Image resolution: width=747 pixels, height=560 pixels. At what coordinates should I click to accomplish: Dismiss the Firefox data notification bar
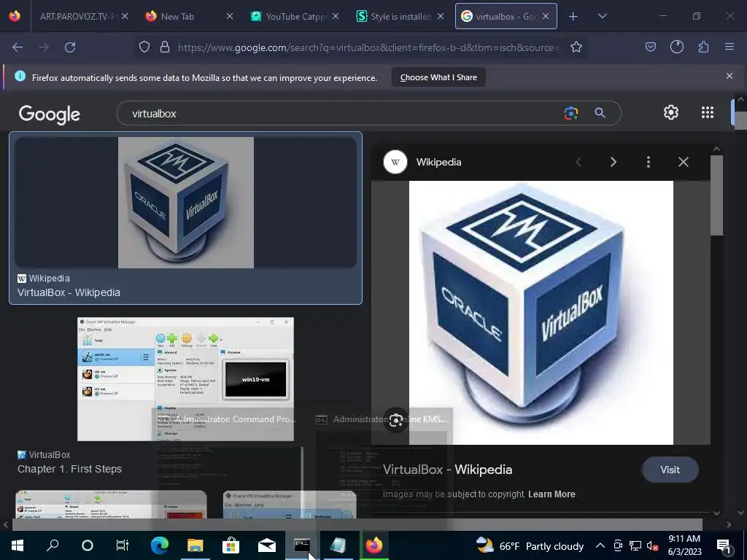(x=729, y=76)
